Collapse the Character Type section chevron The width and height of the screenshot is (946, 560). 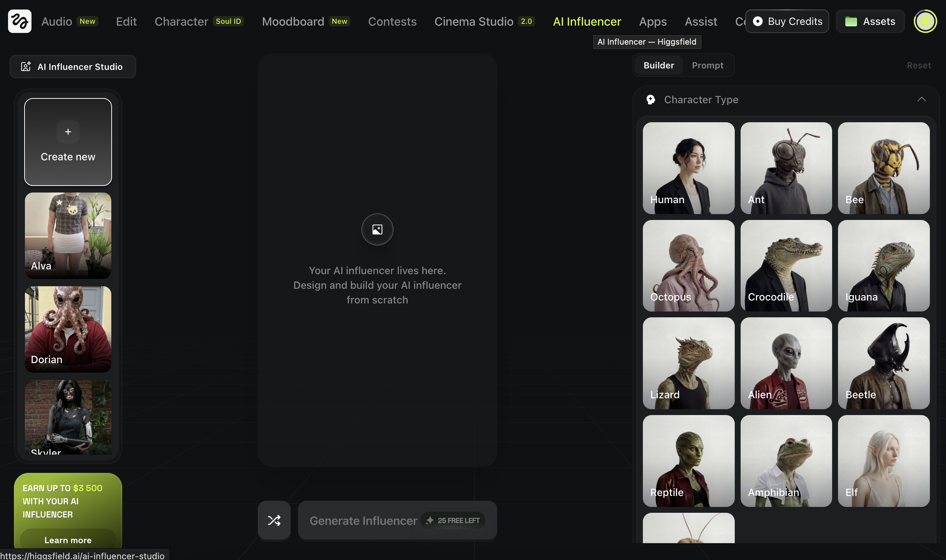(x=921, y=100)
